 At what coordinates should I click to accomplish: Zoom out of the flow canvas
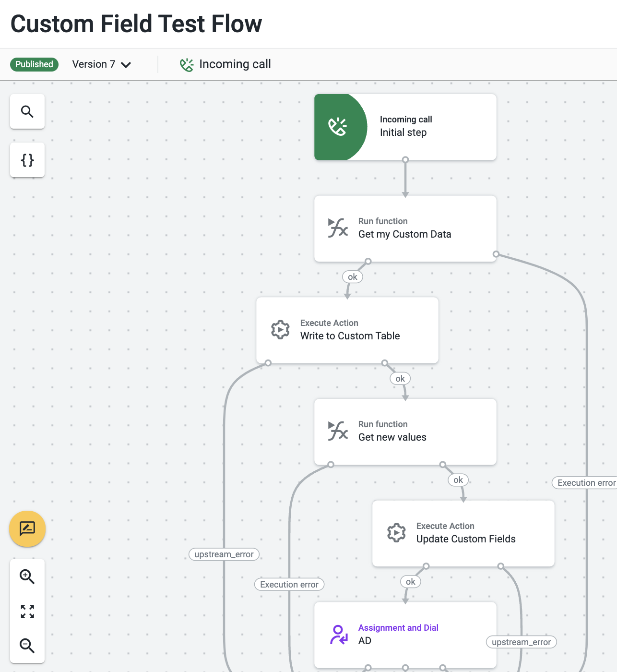(27, 646)
